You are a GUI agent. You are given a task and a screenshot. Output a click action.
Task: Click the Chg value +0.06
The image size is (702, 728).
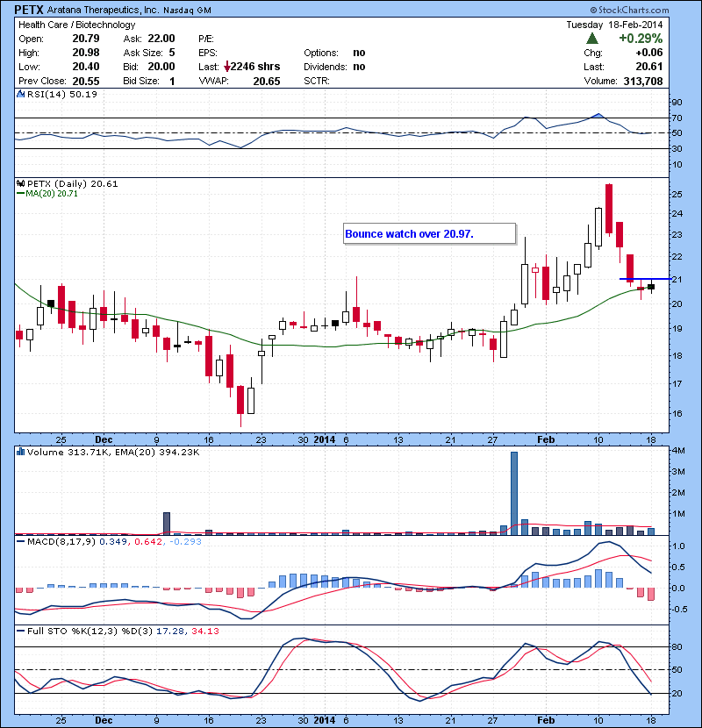(x=649, y=53)
